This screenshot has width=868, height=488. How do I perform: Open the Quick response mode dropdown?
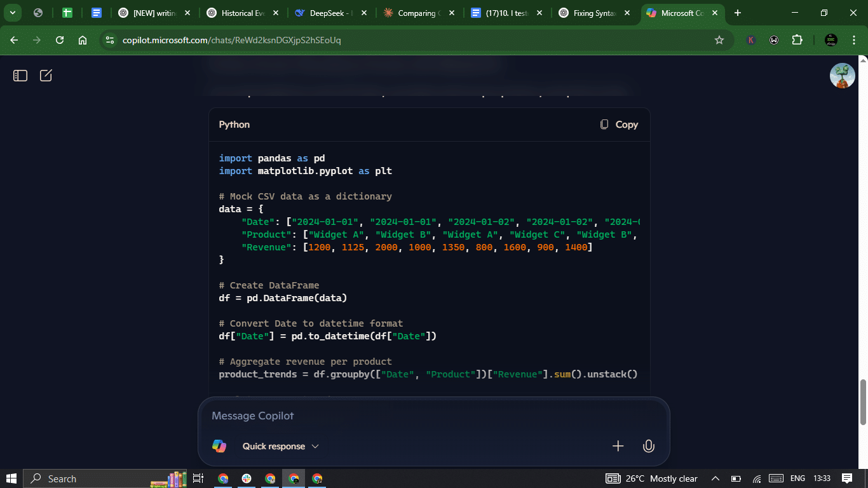pos(281,446)
